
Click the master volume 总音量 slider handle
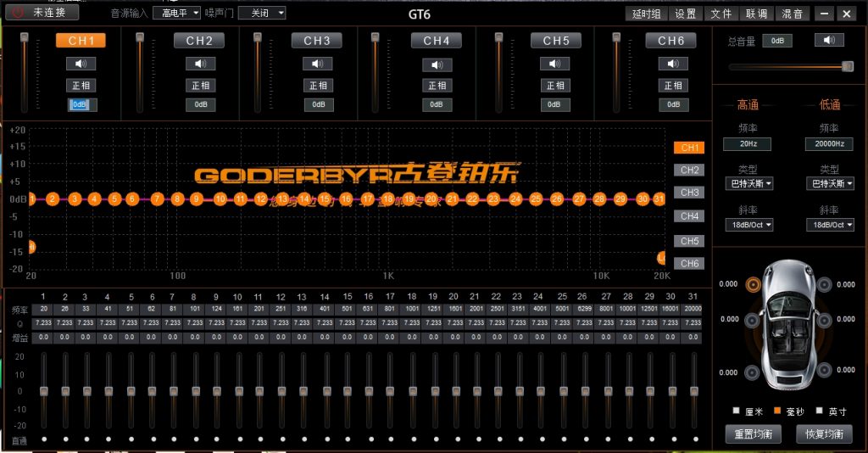click(848, 66)
